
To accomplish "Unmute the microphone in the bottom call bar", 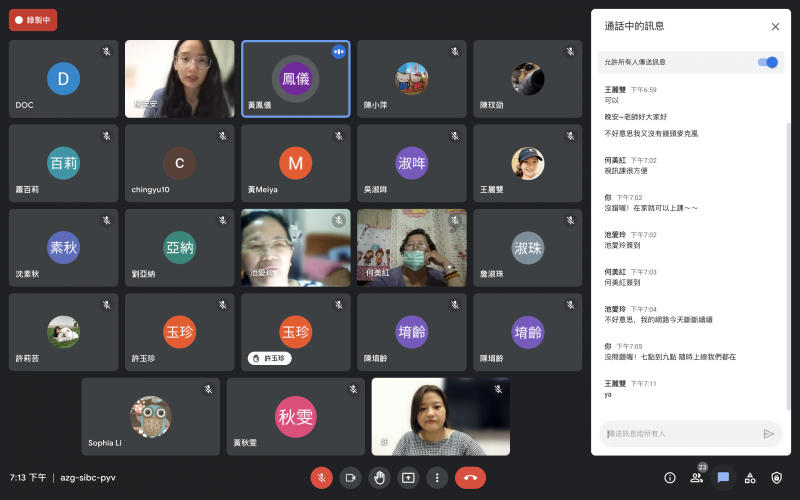I will [x=321, y=478].
